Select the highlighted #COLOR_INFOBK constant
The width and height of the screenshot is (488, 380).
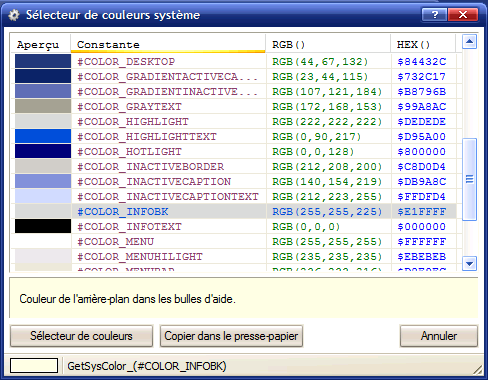point(123,212)
